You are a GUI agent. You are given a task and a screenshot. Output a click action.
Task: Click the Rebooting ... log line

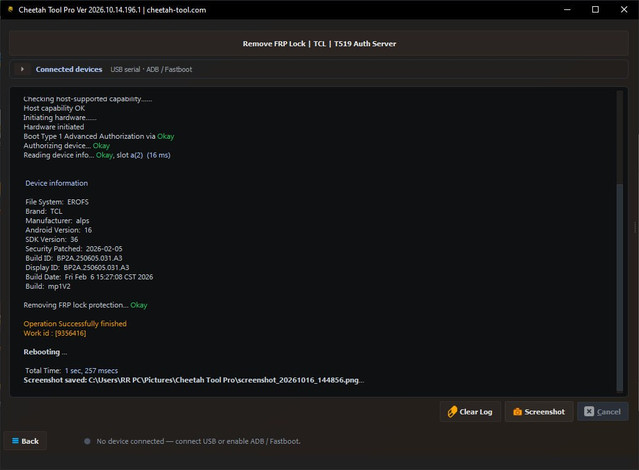45,352
